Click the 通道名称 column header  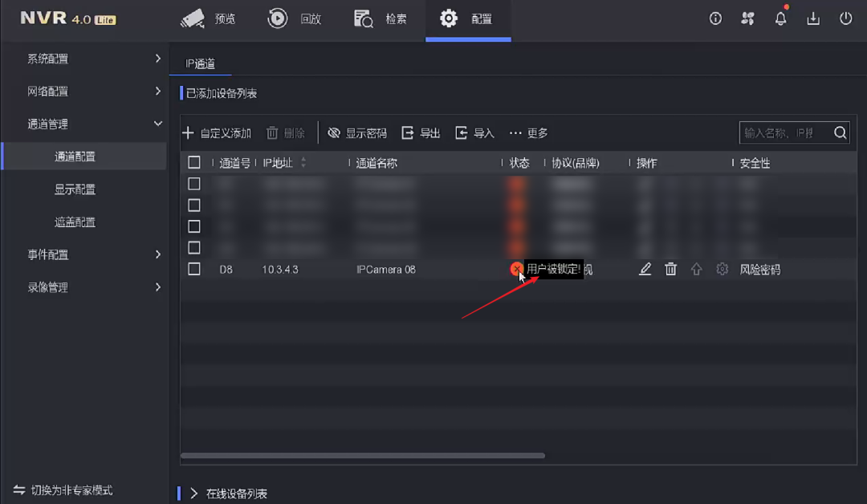pyautogui.click(x=377, y=163)
